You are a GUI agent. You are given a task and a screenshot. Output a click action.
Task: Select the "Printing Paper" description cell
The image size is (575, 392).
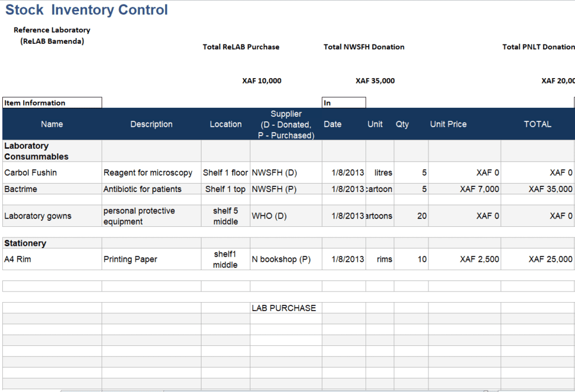[152, 259]
